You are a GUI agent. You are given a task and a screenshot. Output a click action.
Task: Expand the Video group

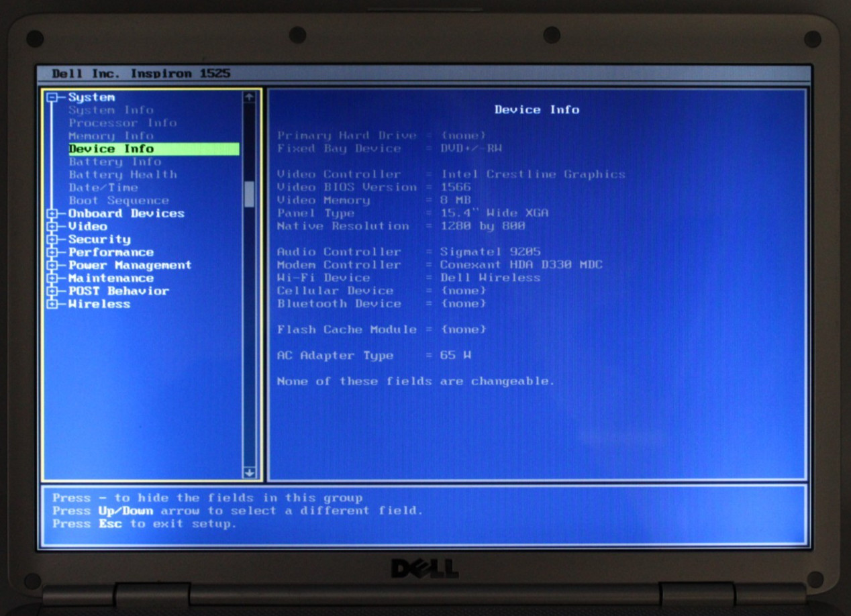[52, 227]
